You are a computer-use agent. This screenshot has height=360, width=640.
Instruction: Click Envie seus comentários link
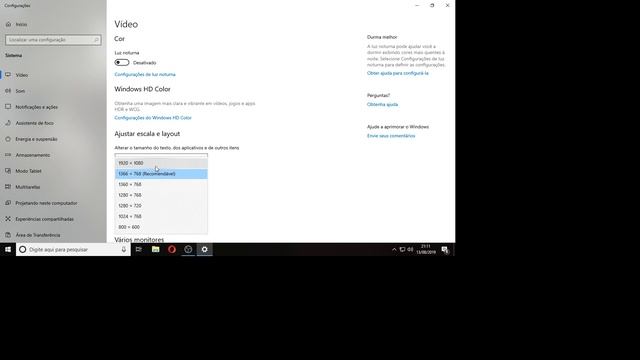pyautogui.click(x=391, y=136)
